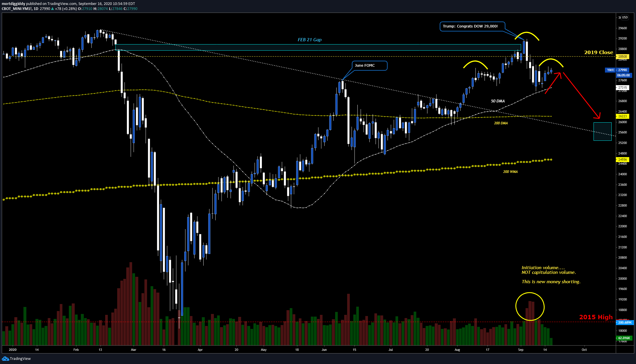Click the 'FEB 21 Gap' text label

click(x=309, y=40)
